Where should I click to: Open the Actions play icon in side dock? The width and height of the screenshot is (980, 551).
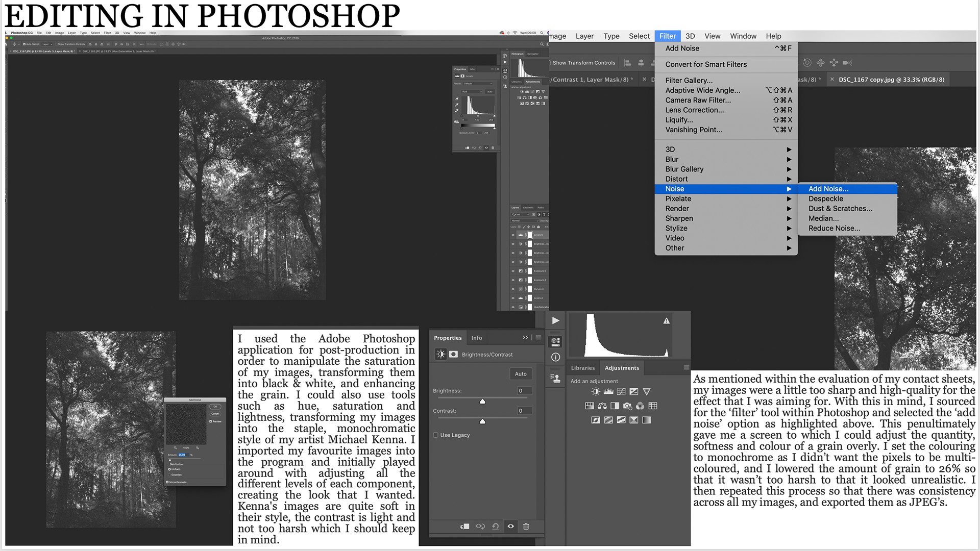pyautogui.click(x=556, y=321)
